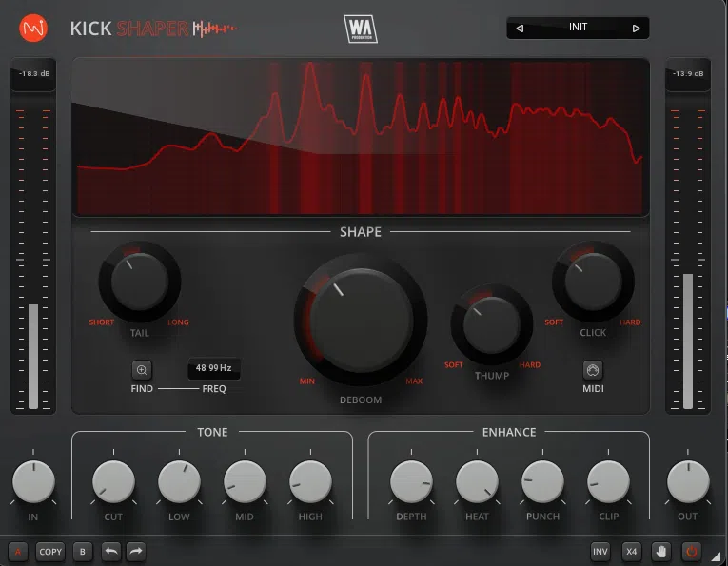728x566 pixels.
Task: Select preset slot B
Action: 83,552
